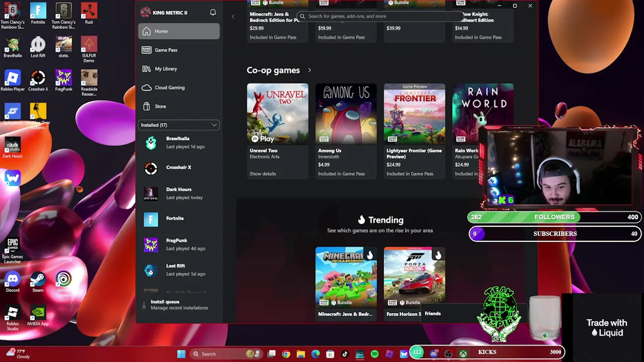The height and width of the screenshot is (362, 644).
Task: Open Lost Rift desktop shortcut
Action: (38, 48)
